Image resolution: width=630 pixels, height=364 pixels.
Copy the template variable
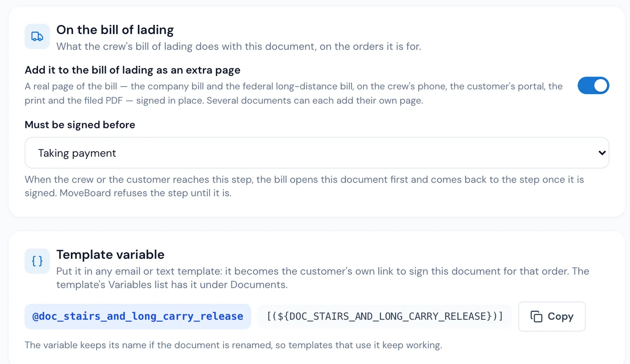(x=552, y=316)
